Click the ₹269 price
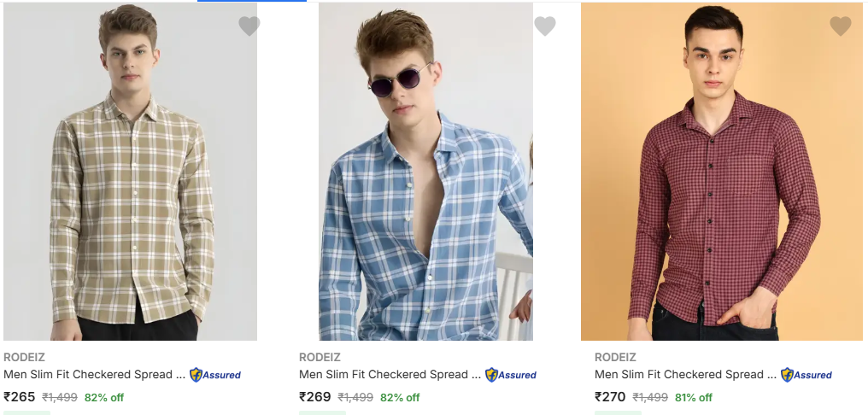This screenshot has width=868, height=415. [x=315, y=397]
